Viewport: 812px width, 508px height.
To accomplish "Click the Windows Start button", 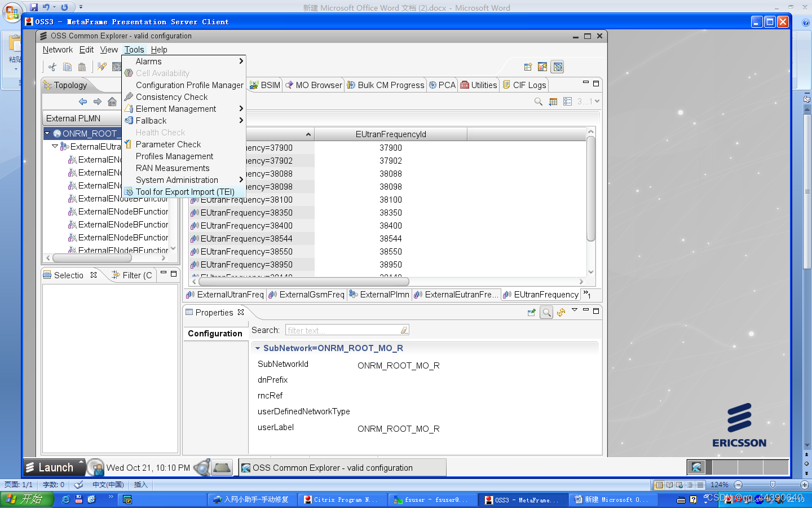I will [x=27, y=500].
